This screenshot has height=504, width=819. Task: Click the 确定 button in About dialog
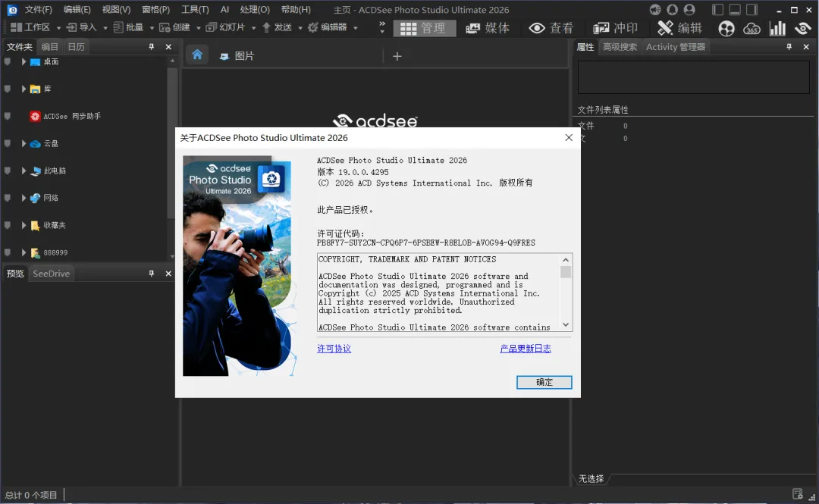(x=544, y=382)
